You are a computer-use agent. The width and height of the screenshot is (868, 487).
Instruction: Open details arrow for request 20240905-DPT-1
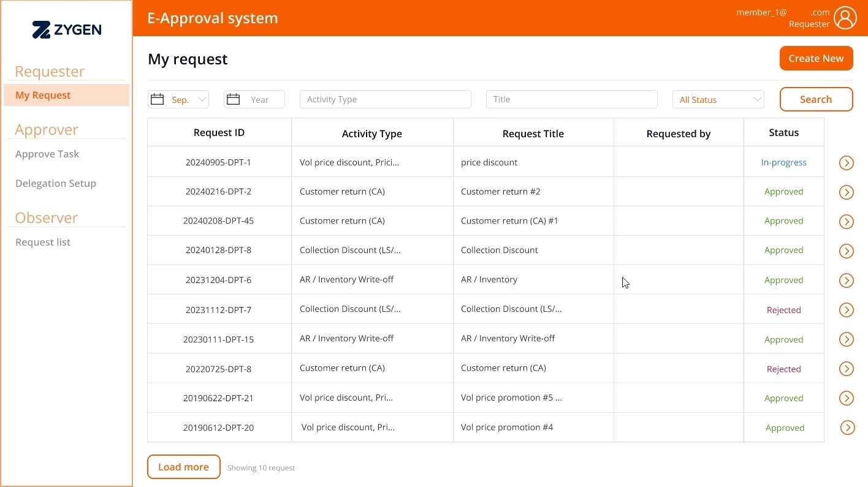pos(846,163)
